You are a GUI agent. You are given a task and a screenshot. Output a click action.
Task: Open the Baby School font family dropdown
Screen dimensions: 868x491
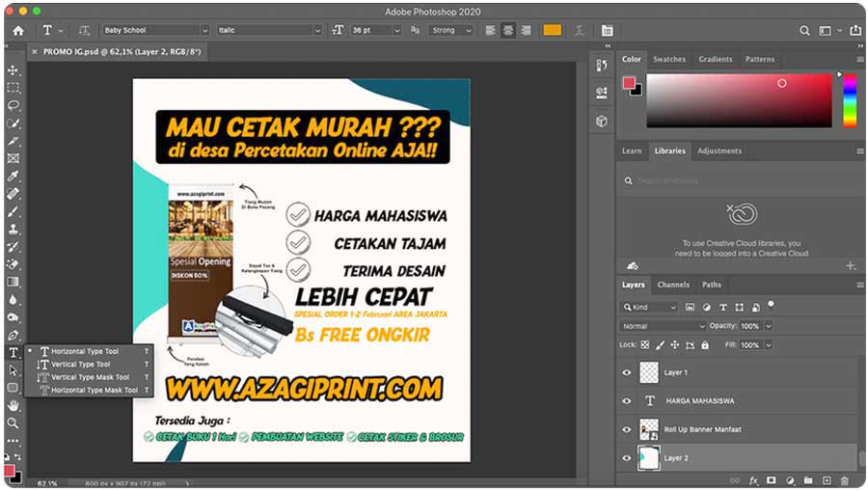[x=204, y=31]
